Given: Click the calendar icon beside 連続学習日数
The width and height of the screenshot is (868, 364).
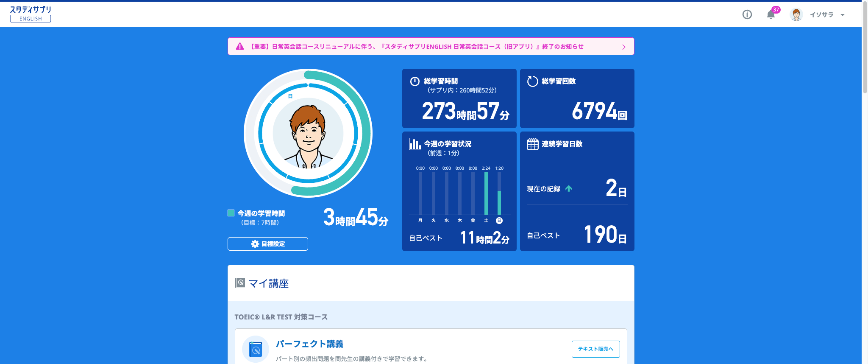Looking at the screenshot, I should point(533,144).
